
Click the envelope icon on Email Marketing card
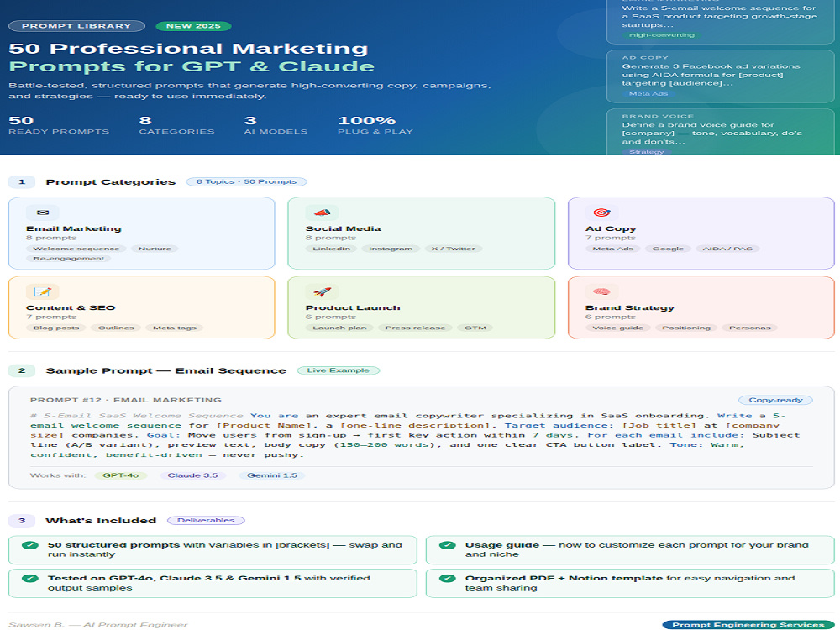coord(43,213)
